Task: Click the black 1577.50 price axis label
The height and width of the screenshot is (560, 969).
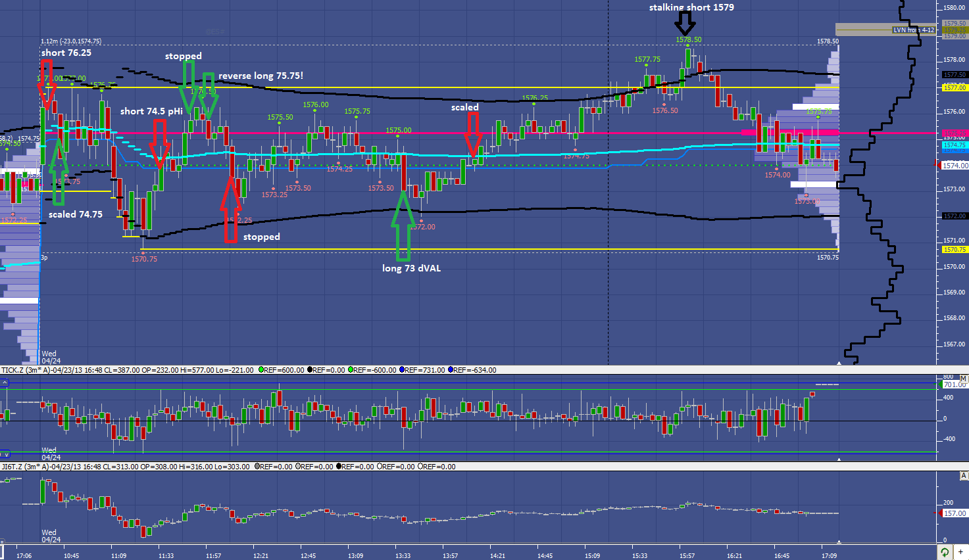Action: tap(955, 75)
